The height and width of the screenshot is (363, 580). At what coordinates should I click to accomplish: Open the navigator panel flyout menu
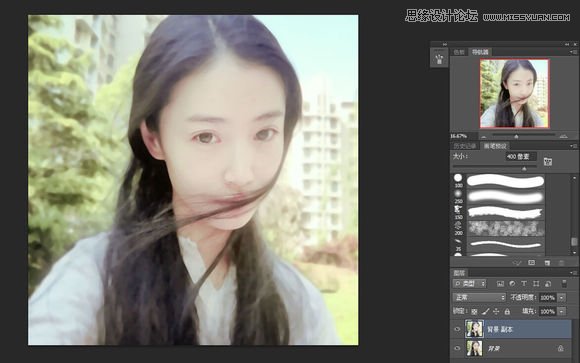coord(574,52)
